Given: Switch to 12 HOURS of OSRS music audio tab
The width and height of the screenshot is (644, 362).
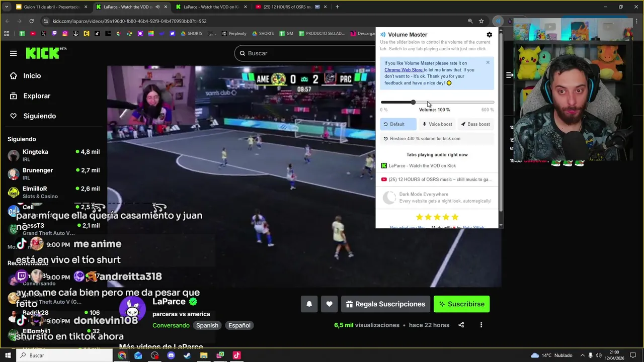Looking at the screenshot, I should point(436,179).
